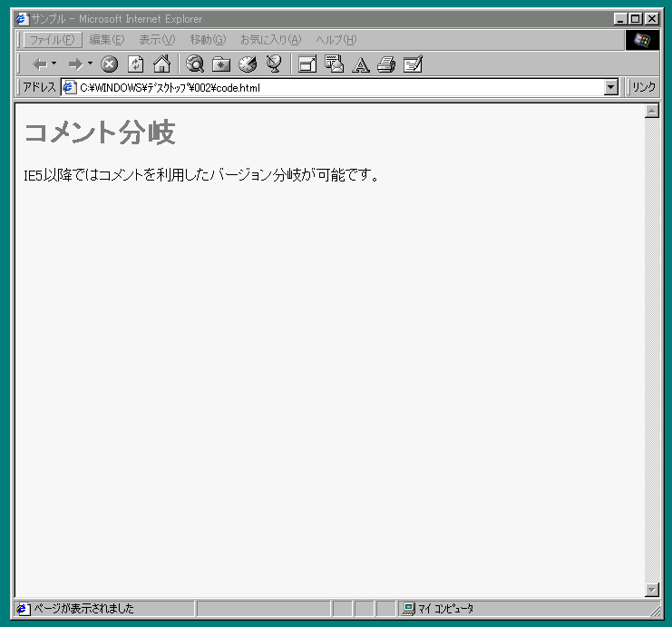Open the Search globe icon
Viewport: 672px width, 627px height.
195,64
